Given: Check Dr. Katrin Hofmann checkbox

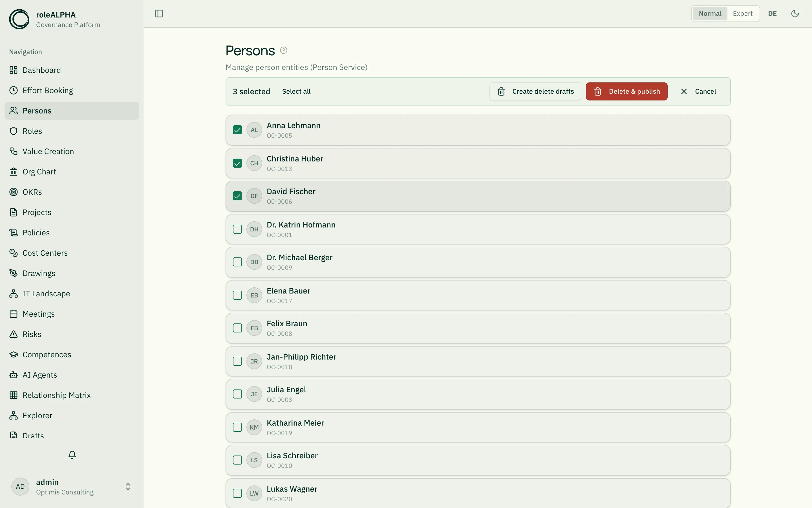Looking at the screenshot, I should pyautogui.click(x=237, y=229).
